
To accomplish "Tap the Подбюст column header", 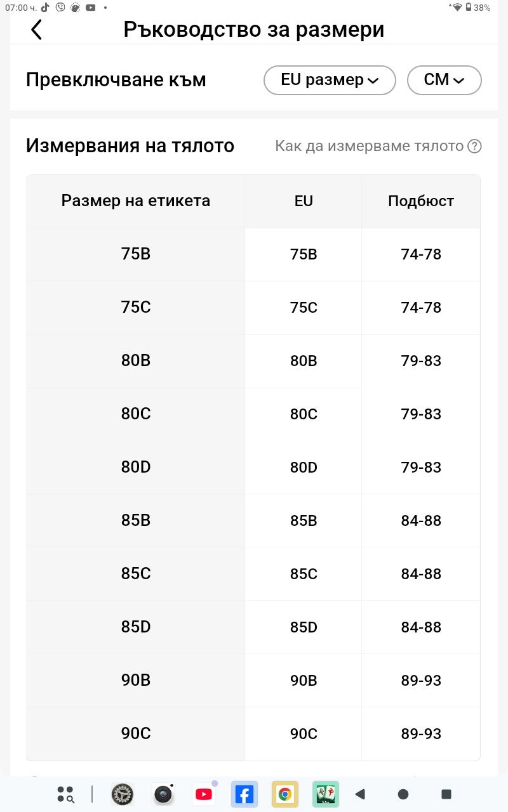I will tap(421, 202).
